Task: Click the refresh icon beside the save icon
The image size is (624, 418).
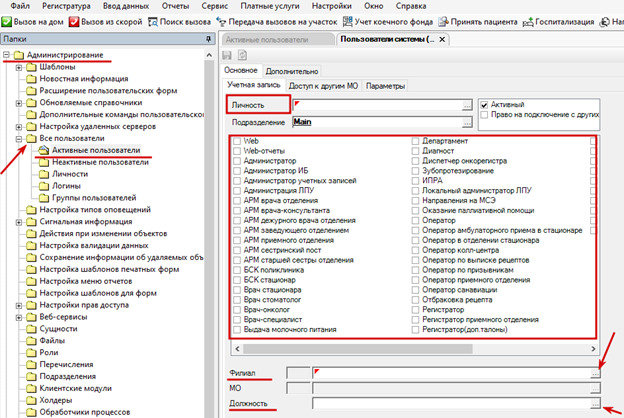Action: coord(242,55)
